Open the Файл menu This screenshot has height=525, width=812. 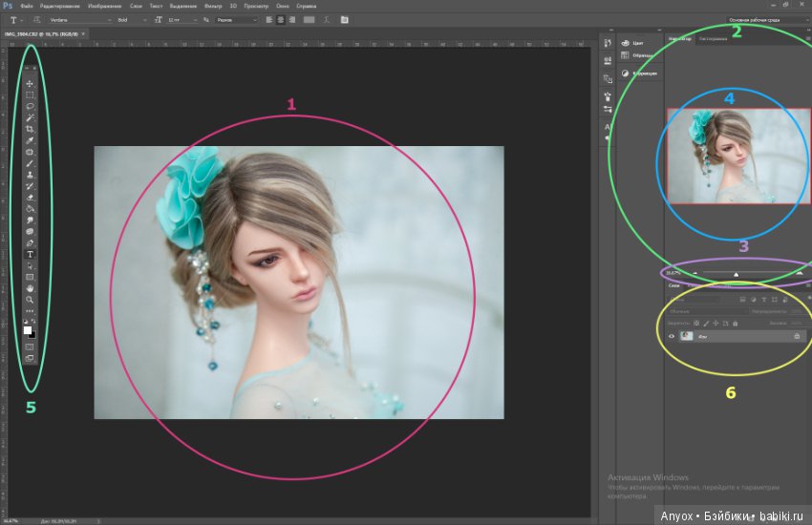pyautogui.click(x=27, y=7)
